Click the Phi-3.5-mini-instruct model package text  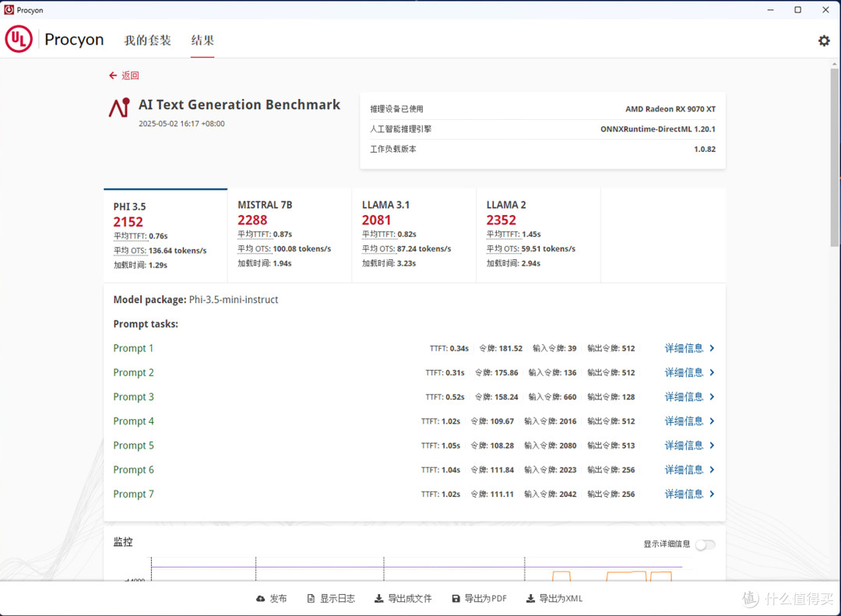(x=234, y=299)
